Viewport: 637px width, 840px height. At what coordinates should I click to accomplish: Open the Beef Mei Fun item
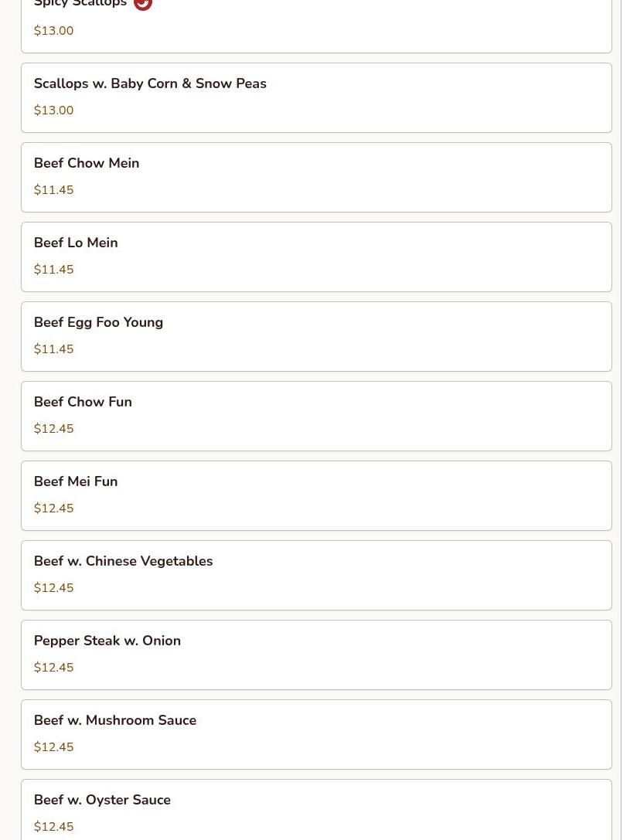316,495
